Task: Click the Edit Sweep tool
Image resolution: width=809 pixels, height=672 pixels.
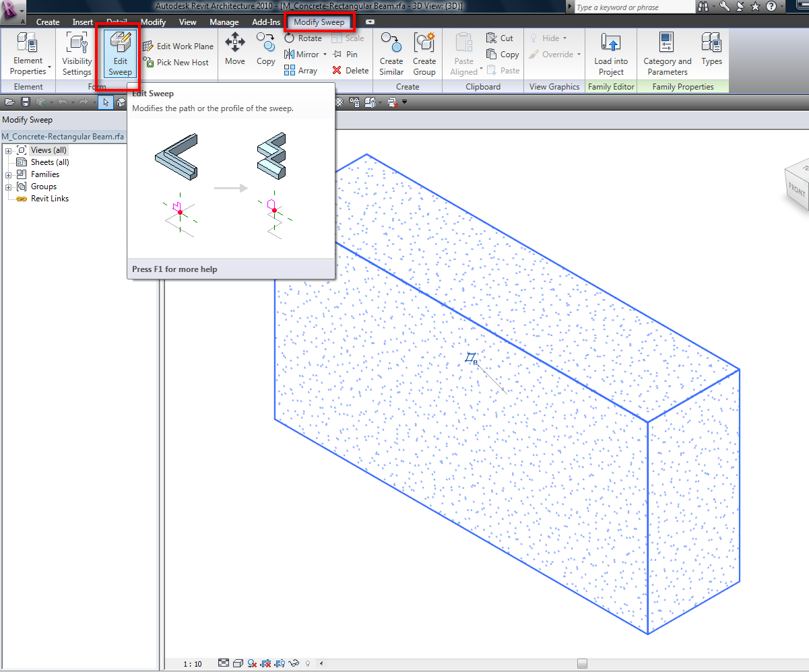Action: click(x=120, y=53)
